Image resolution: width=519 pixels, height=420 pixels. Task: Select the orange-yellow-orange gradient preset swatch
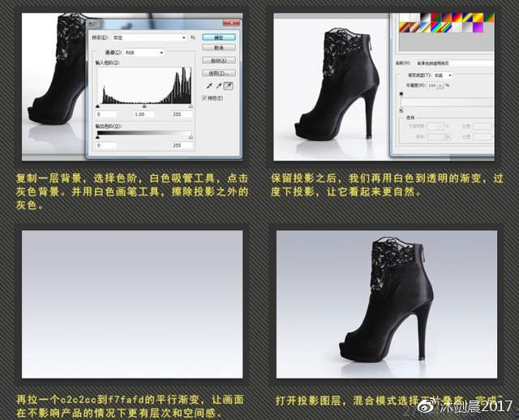478,18
